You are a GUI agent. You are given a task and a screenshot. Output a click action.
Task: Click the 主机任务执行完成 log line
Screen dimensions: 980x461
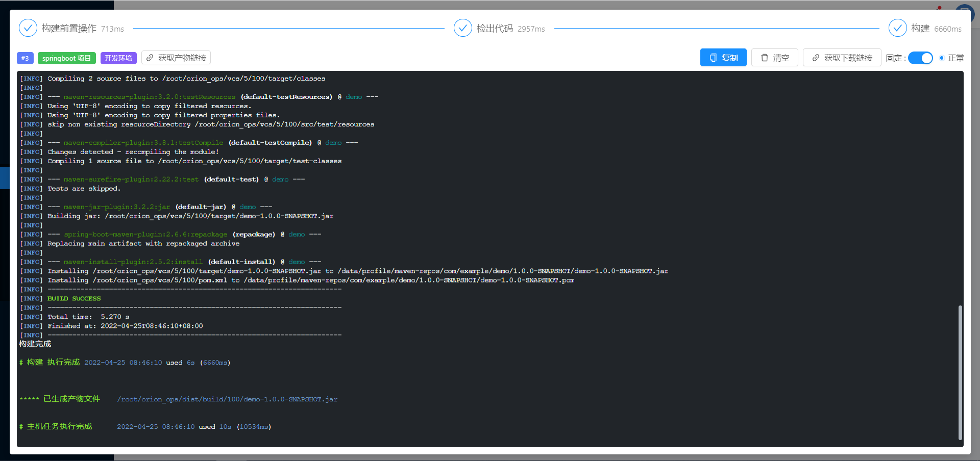pos(145,427)
